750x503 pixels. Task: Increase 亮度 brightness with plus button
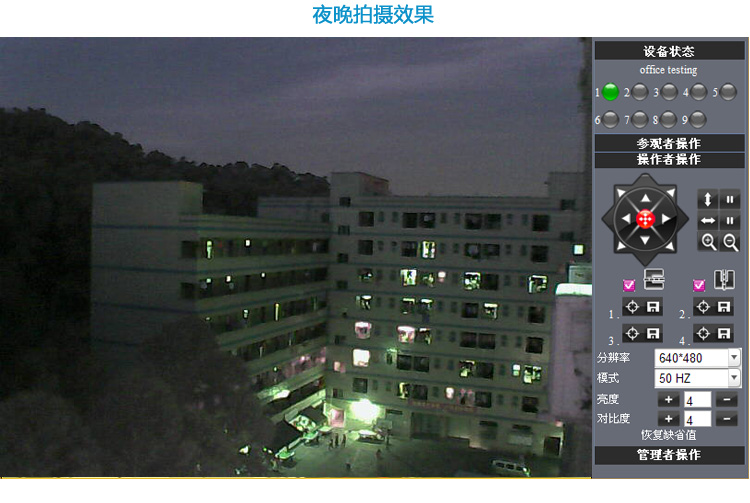668,400
